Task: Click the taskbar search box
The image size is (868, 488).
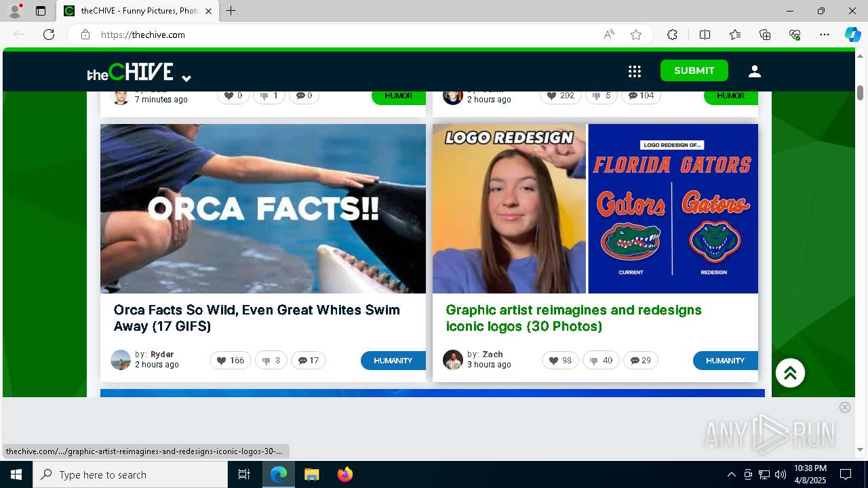Action: point(130,474)
